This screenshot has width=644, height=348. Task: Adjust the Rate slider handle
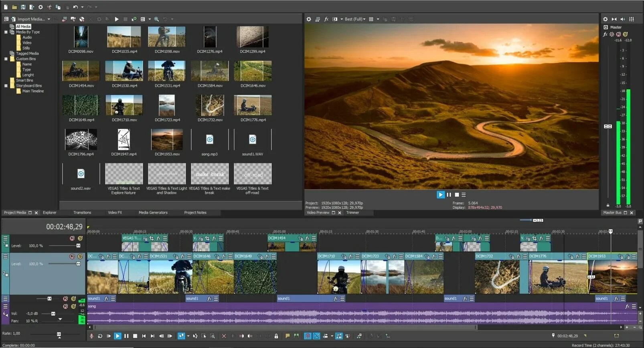(59, 334)
